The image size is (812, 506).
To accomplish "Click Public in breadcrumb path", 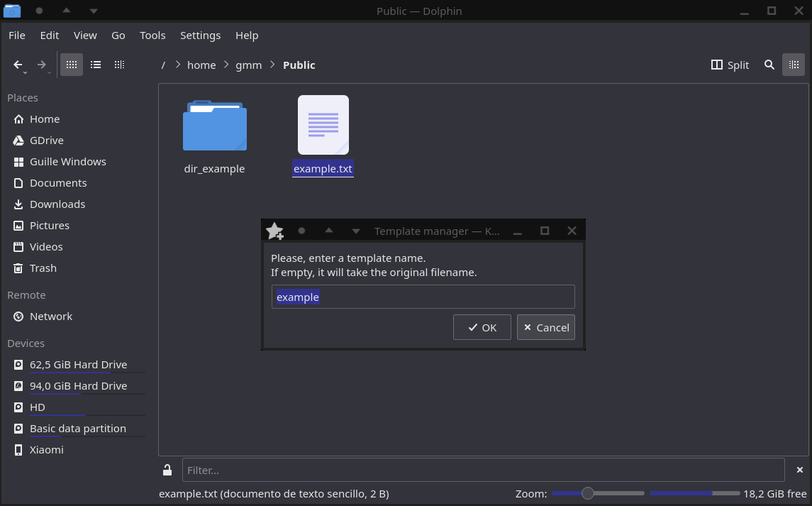I will 299,65.
